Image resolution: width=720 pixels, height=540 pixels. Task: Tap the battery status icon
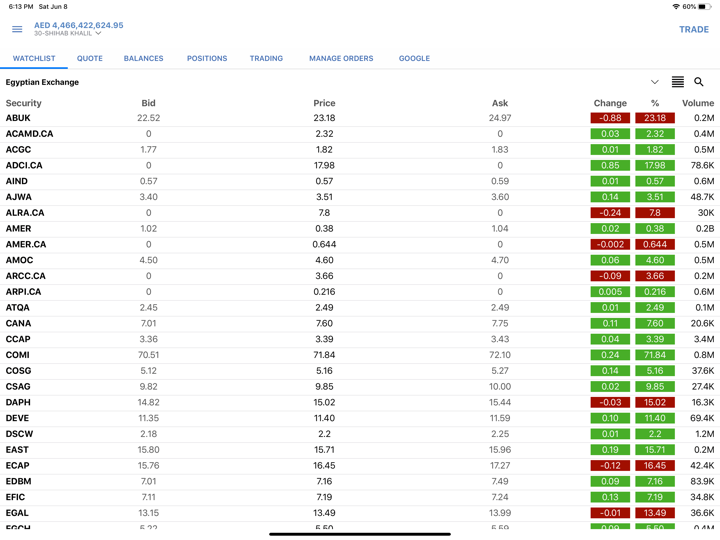pyautogui.click(x=705, y=7)
